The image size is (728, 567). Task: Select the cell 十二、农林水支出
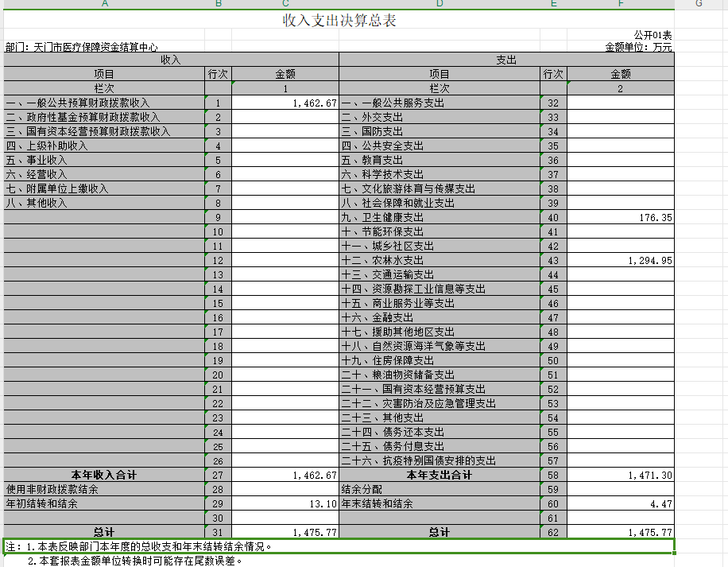point(440,261)
